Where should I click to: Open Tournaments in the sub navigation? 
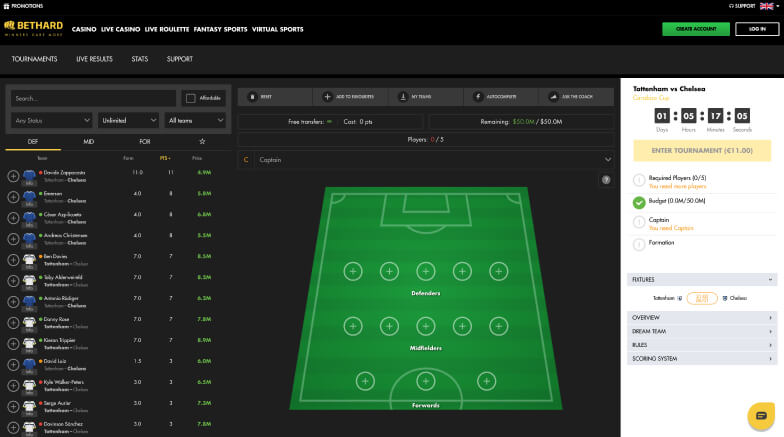34,59
